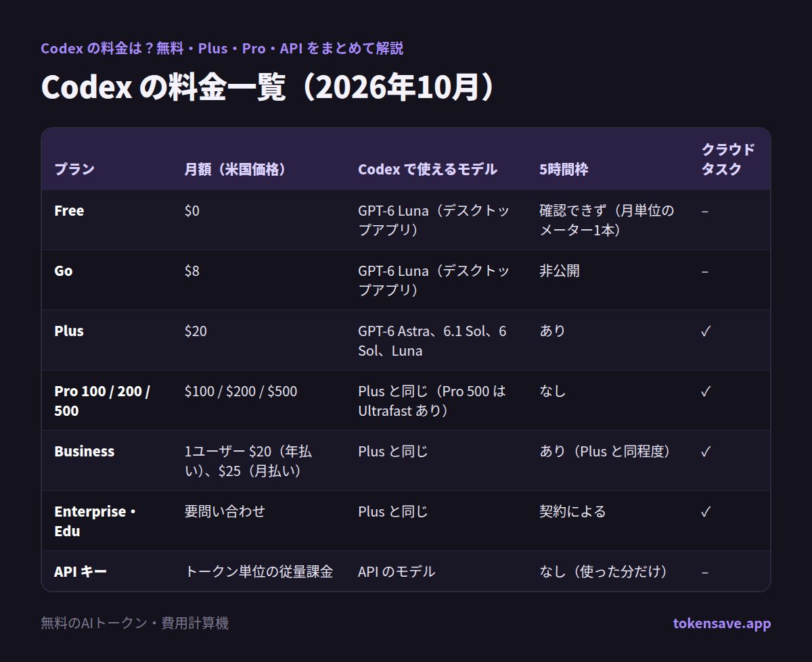Click the なし cell in Pro row
Image resolution: width=812 pixels, height=662 pixels.
[552, 392]
